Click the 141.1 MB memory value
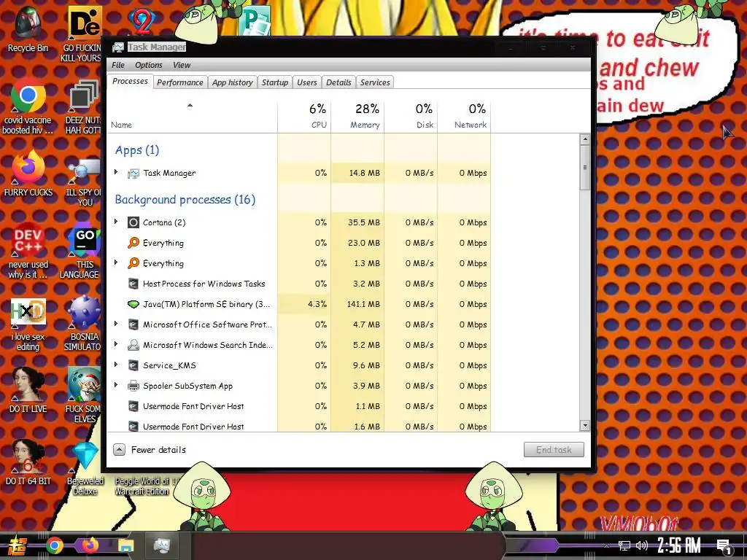The width and height of the screenshot is (747, 560). (363, 304)
